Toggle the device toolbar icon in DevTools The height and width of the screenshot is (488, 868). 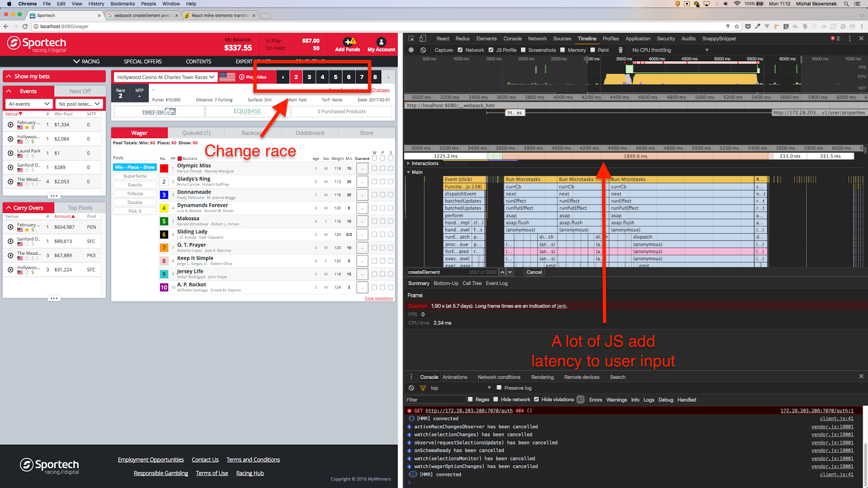423,38
